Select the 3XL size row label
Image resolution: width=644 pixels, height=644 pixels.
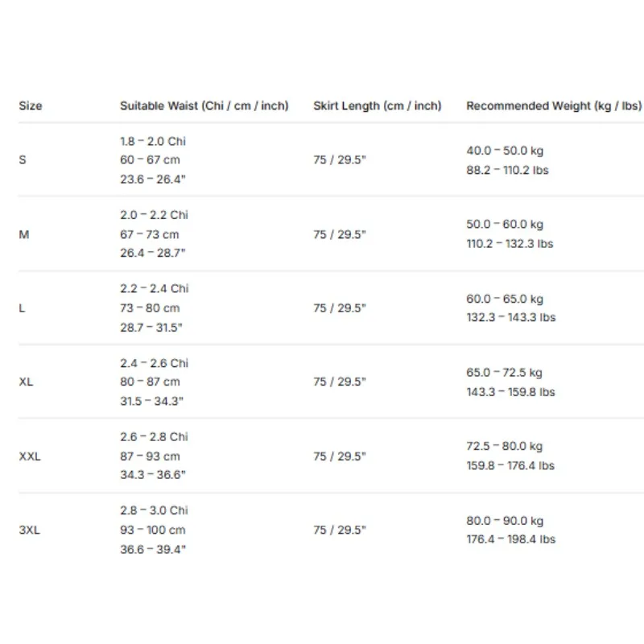tap(30, 530)
